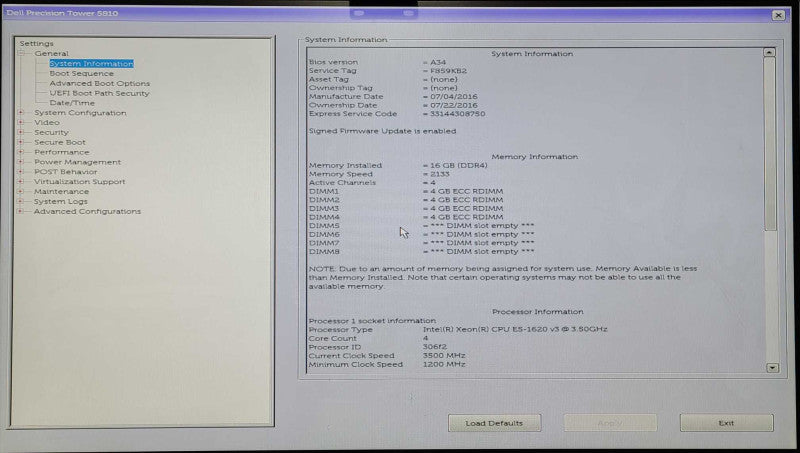Click the Bios version value A34
The width and height of the screenshot is (800, 453).
[x=438, y=62]
